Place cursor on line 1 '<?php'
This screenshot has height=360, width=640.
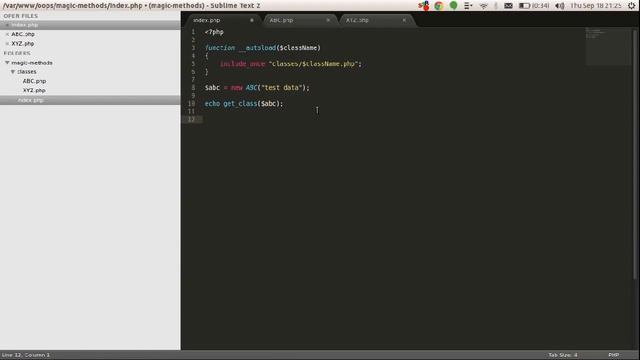click(x=214, y=32)
